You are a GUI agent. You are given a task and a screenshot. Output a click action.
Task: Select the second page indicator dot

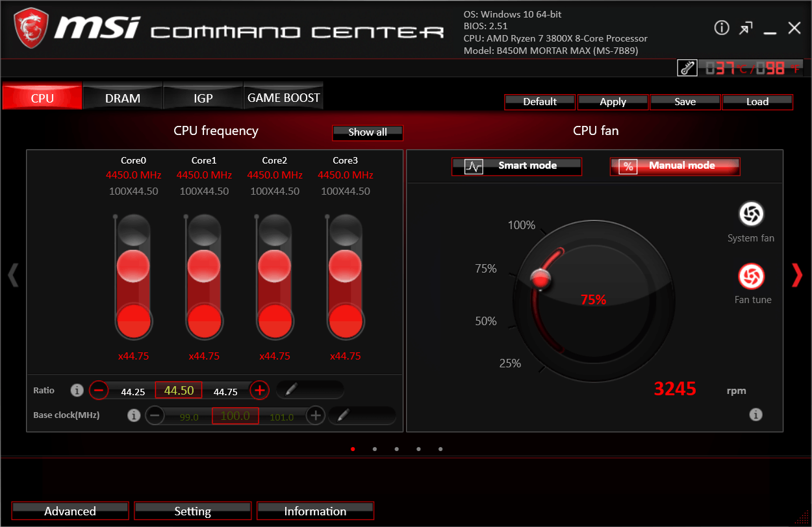pyautogui.click(x=375, y=448)
